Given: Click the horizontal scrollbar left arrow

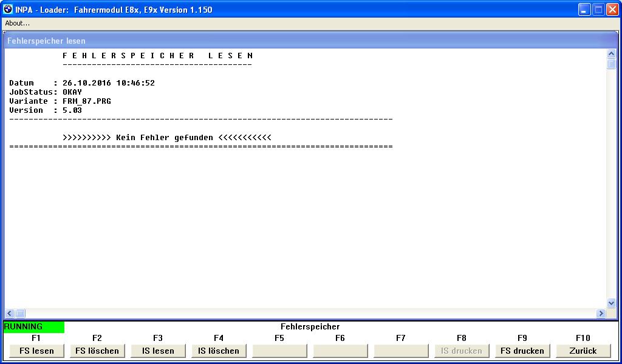Looking at the screenshot, I should pyautogui.click(x=10, y=314).
